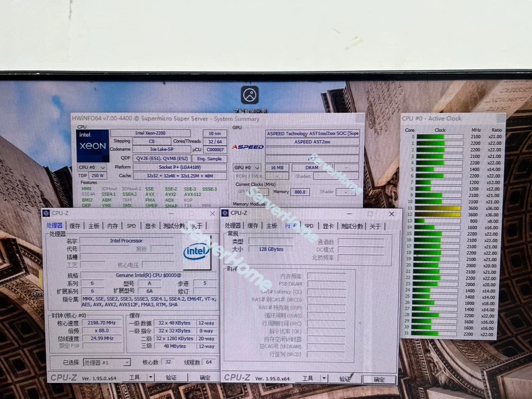Image resolution: width=532 pixels, height=399 pixels.
Task: Click 工具 button in left CPU-Z window
Action: click(135, 377)
